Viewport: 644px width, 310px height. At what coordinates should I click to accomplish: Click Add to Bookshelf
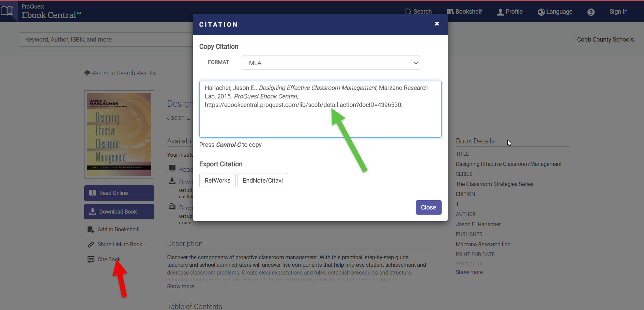(118, 229)
